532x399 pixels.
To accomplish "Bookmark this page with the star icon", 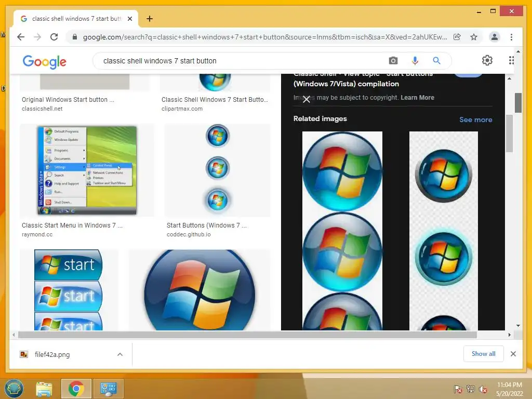I will pos(474,37).
